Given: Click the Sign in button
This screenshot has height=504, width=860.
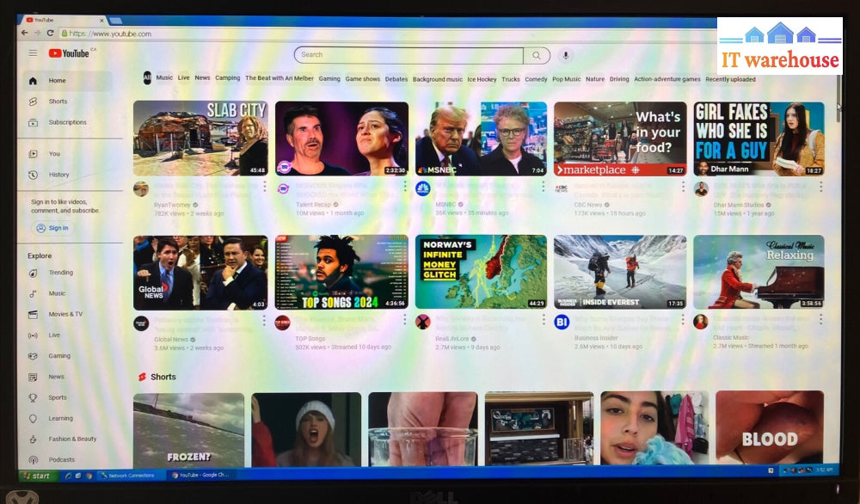Looking at the screenshot, I should pyautogui.click(x=52, y=228).
